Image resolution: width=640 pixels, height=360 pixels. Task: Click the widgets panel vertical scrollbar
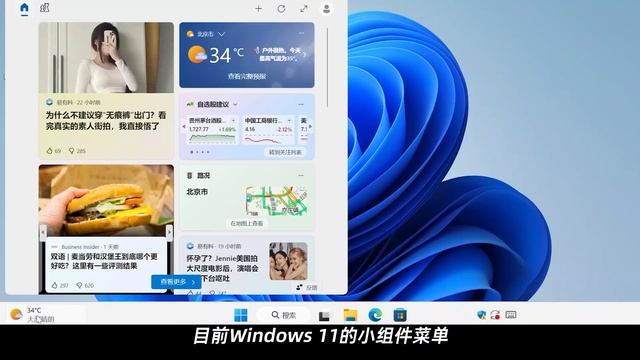(327, 67)
